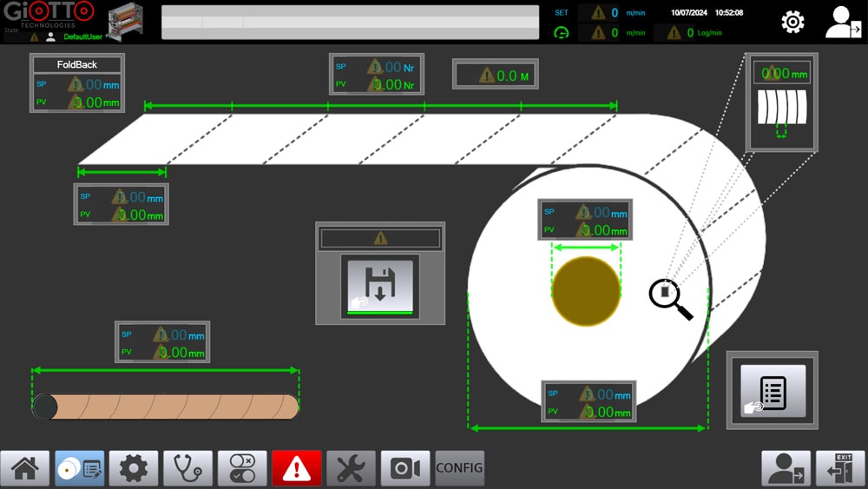868x489 pixels.
Task: Open the alarms warning triangle page
Action: click(x=297, y=469)
